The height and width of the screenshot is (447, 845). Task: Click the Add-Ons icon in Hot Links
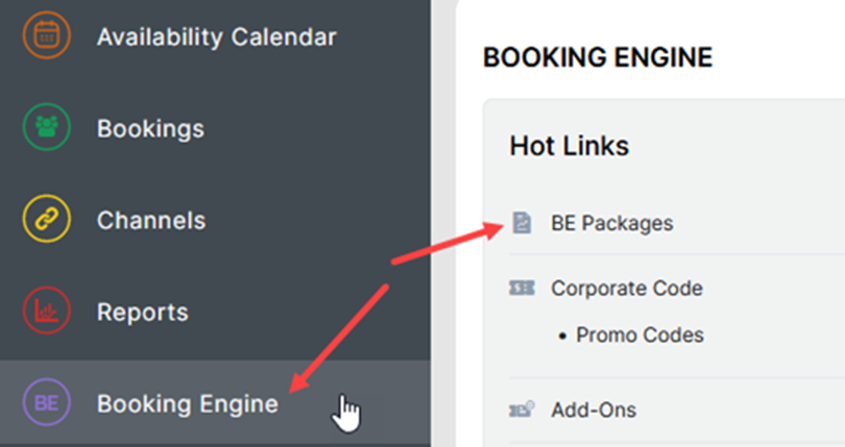point(521,410)
